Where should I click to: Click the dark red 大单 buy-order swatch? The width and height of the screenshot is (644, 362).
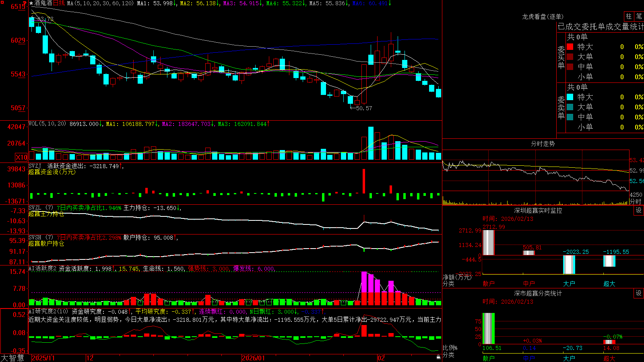[570, 57]
